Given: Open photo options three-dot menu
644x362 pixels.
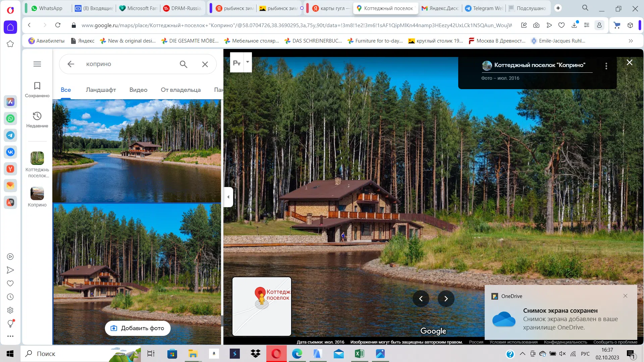Looking at the screenshot, I should [606, 66].
